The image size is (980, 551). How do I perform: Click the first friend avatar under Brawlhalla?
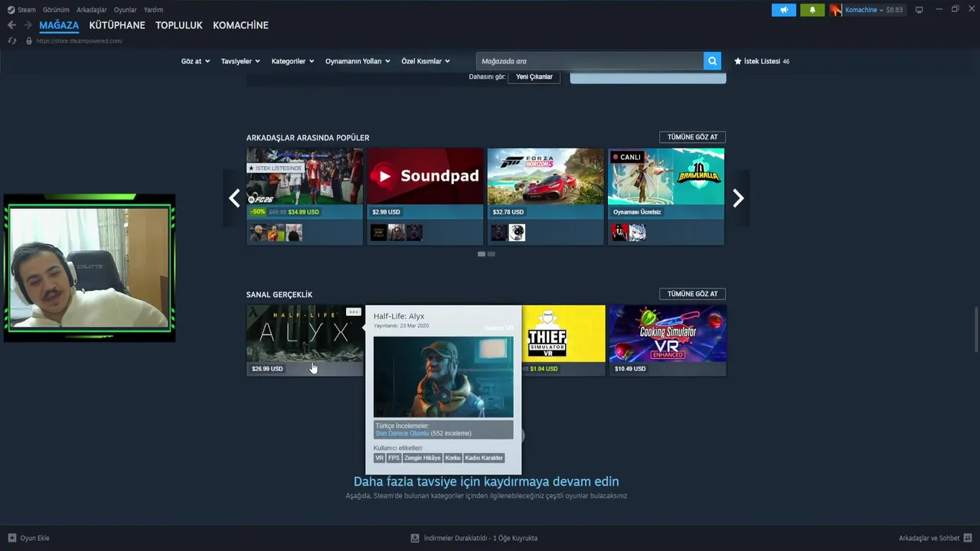pos(619,233)
